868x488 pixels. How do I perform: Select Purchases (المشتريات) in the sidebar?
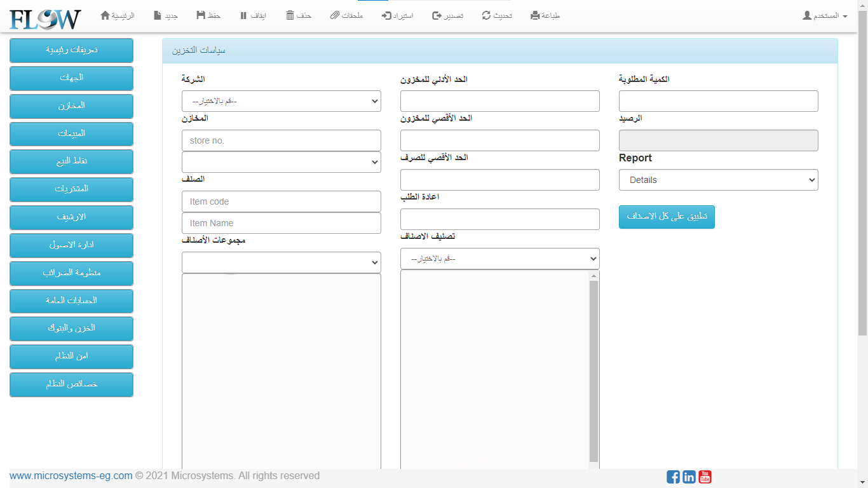pyautogui.click(x=71, y=189)
